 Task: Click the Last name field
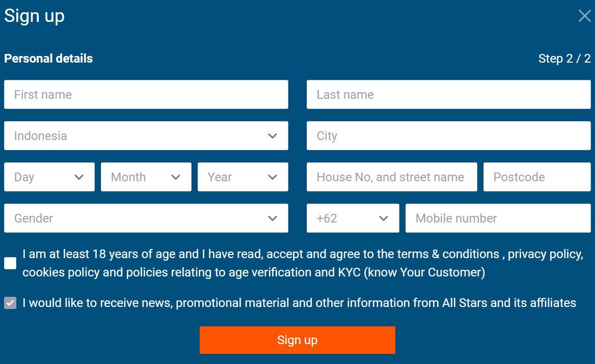[x=448, y=94]
